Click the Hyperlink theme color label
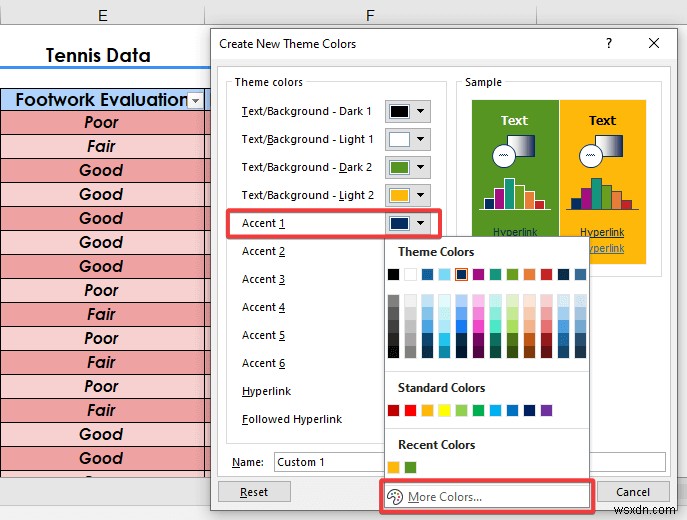This screenshot has height=520, width=687. [x=266, y=391]
